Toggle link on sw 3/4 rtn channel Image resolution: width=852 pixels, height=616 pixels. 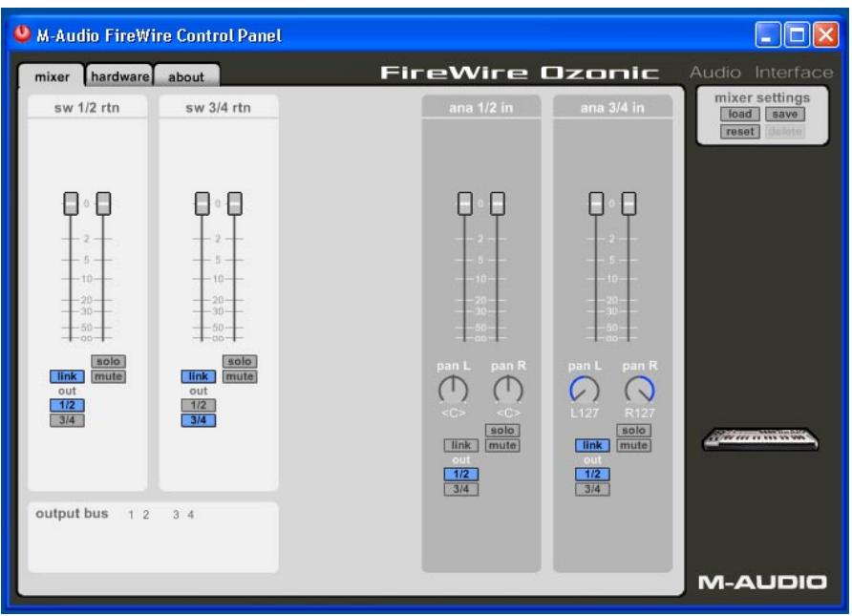[x=199, y=376]
